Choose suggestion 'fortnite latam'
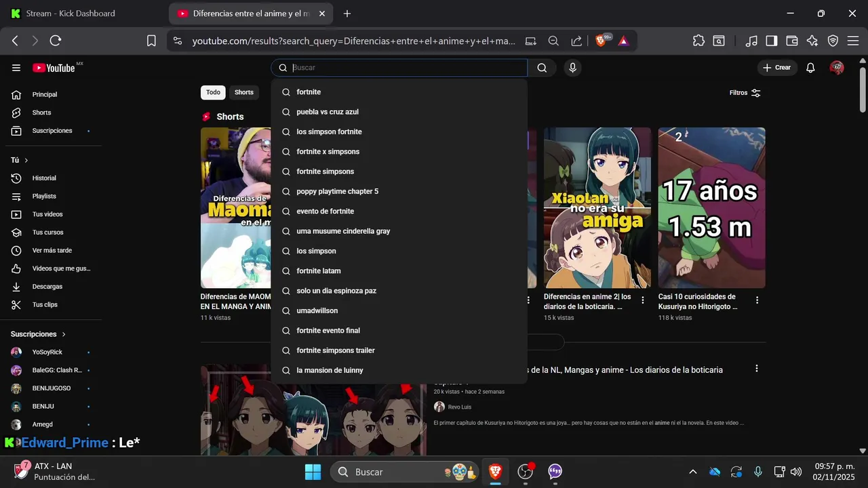 pyautogui.click(x=399, y=271)
